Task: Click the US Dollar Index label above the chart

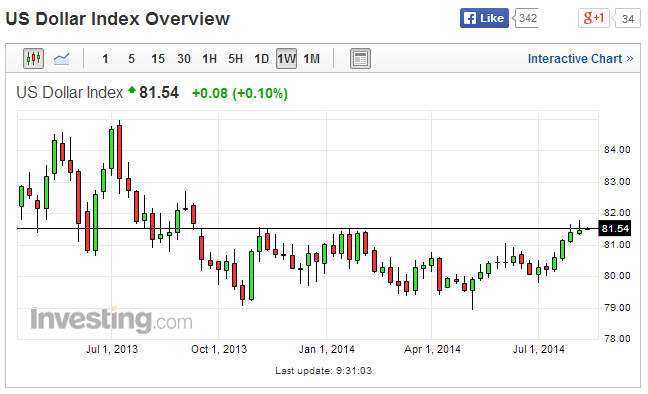Action: [69, 93]
